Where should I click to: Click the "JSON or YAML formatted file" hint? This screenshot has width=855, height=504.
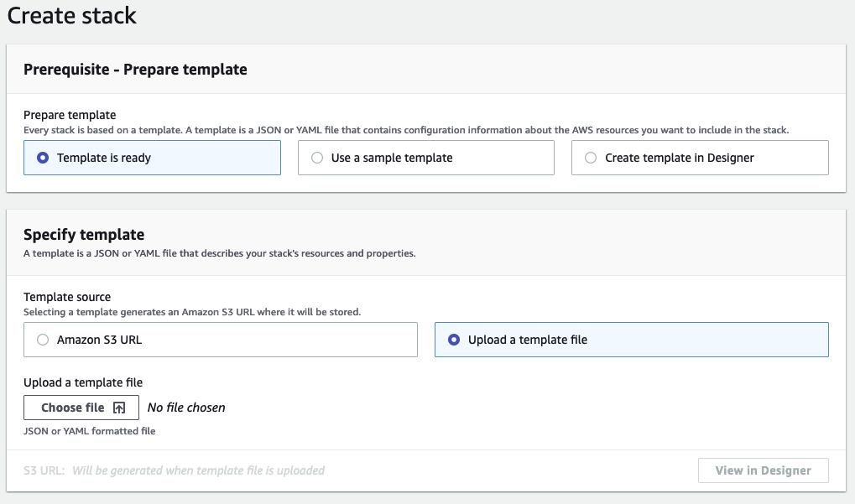tap(90, 431)
